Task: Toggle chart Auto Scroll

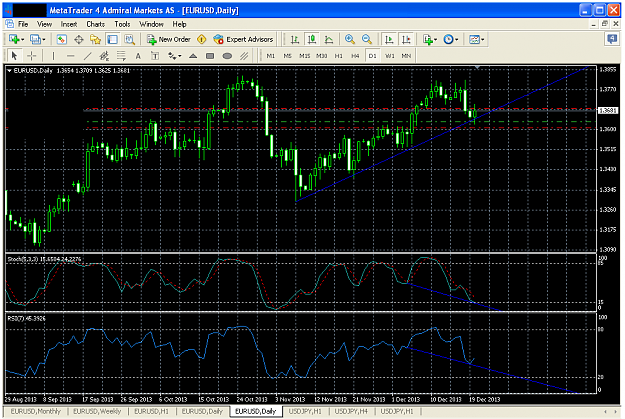Action: [x=389, y=39]
